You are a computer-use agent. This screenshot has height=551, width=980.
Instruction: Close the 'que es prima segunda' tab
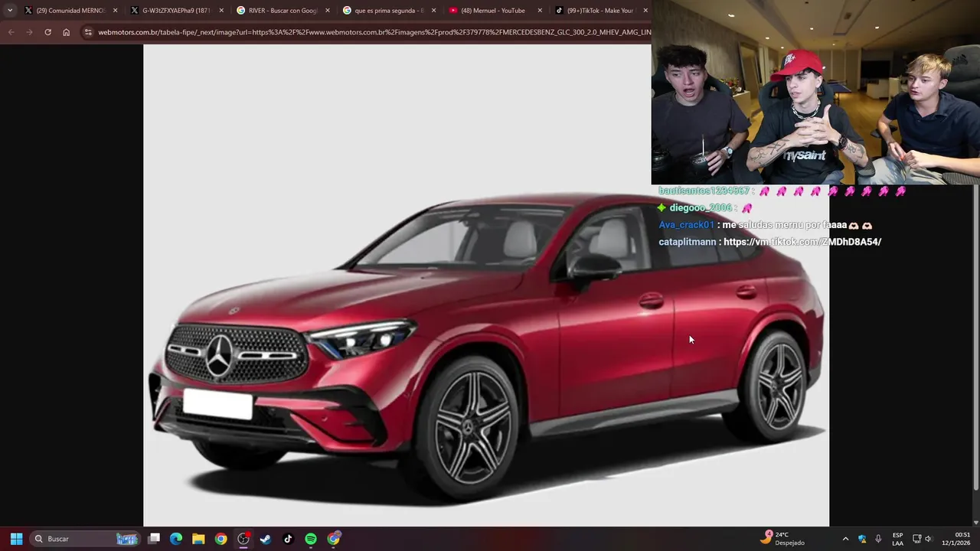[433, 11]
